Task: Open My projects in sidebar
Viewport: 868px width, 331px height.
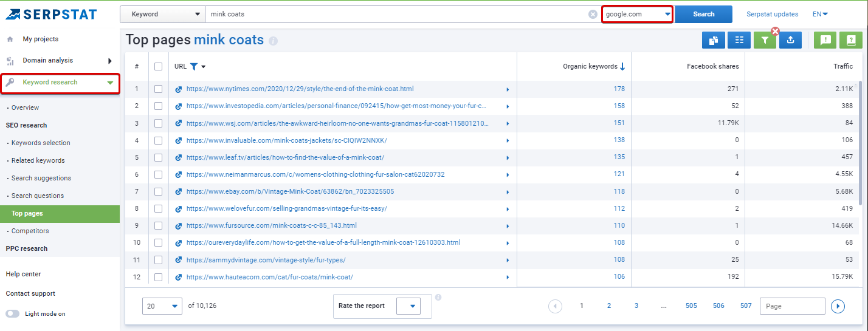Action: pyautogui.click(x=41, y=39)
